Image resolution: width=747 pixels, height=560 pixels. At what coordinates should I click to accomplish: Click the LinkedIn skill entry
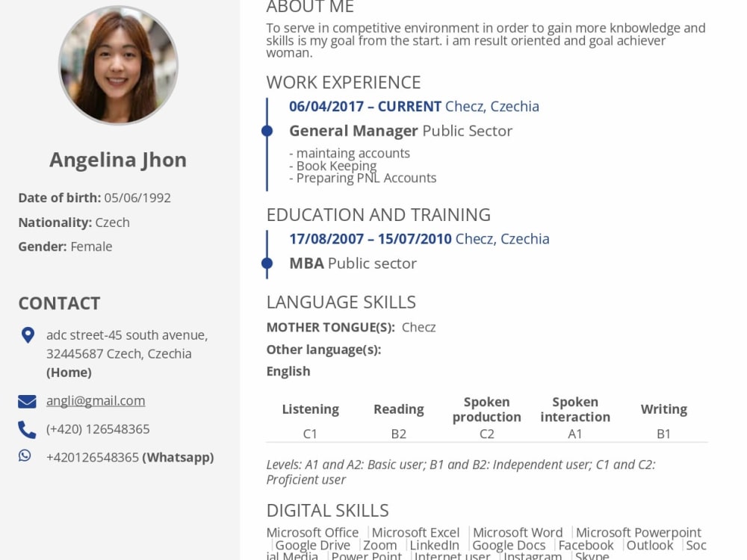point(434,545)
